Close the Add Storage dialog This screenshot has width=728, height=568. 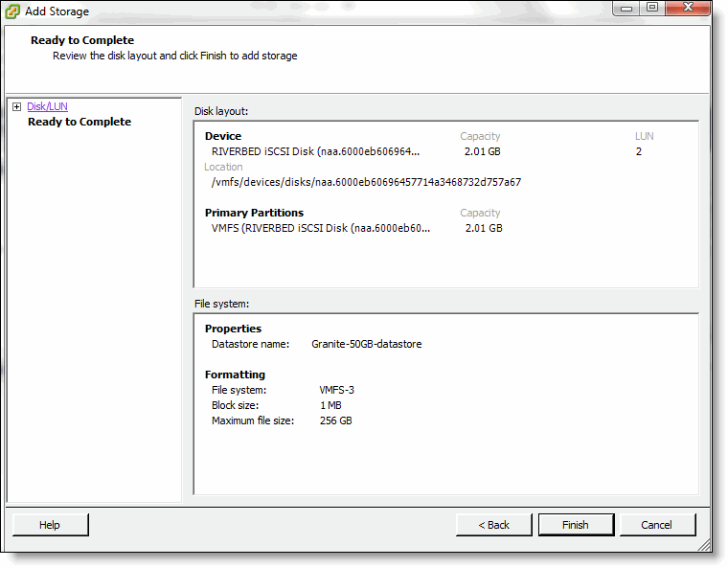point(688,8)
